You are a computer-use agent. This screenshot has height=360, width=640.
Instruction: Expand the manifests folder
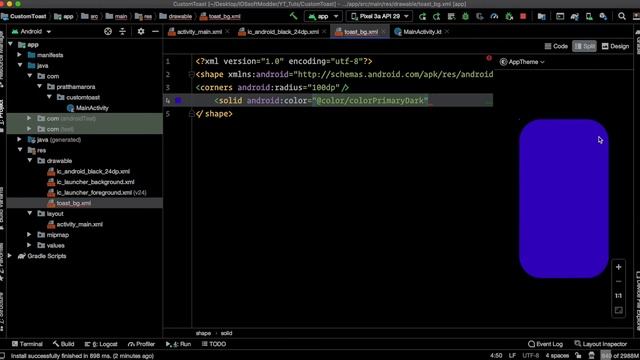pyautogui.click(x=20, y=55)
